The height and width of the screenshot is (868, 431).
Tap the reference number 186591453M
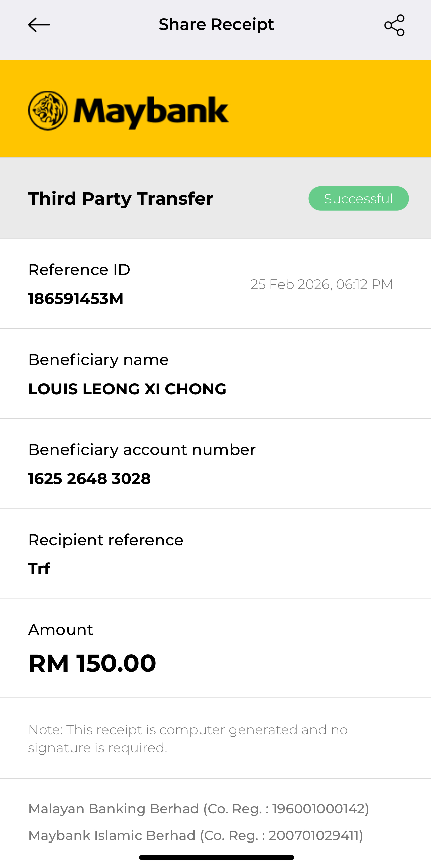[76, 299]
